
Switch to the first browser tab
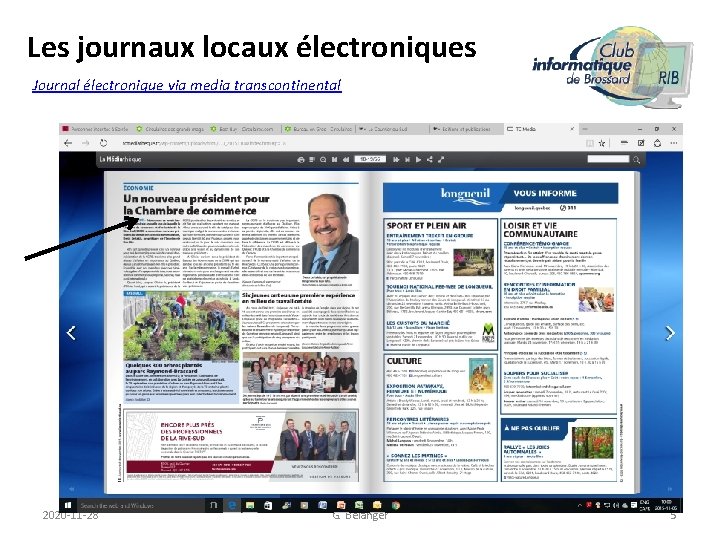pyautogui.click(x=96, y=129)
